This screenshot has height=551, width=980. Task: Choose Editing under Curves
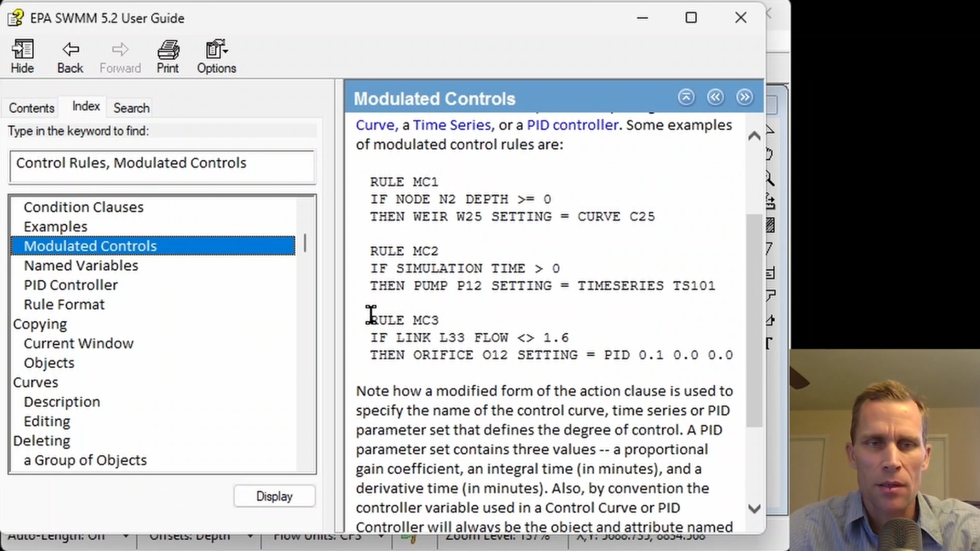pyautogui.click(x=47, y=422)
